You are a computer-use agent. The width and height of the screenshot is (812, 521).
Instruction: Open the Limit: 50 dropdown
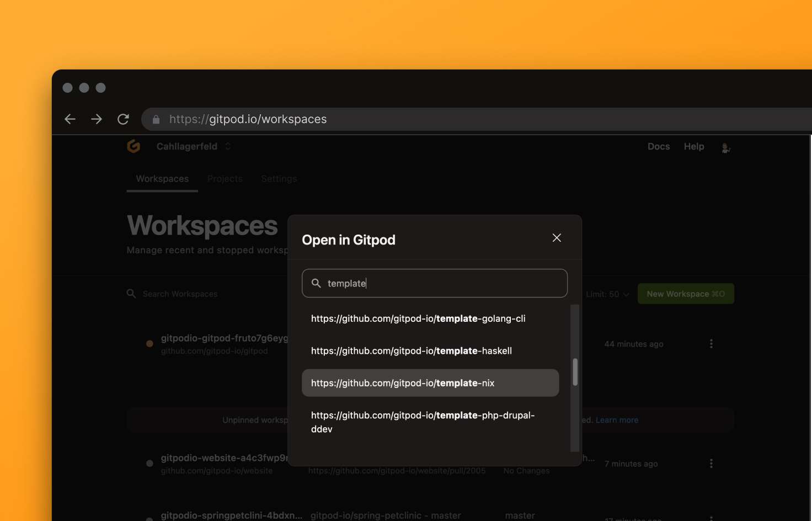(x=606, y=294)
